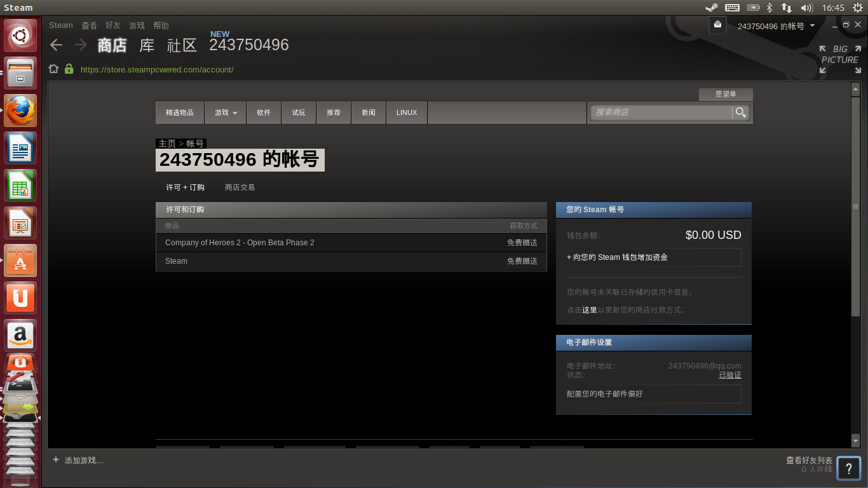Open Ubuntu One launcher icon
This screenshot has height=488, width=868.
coord(20,298)
